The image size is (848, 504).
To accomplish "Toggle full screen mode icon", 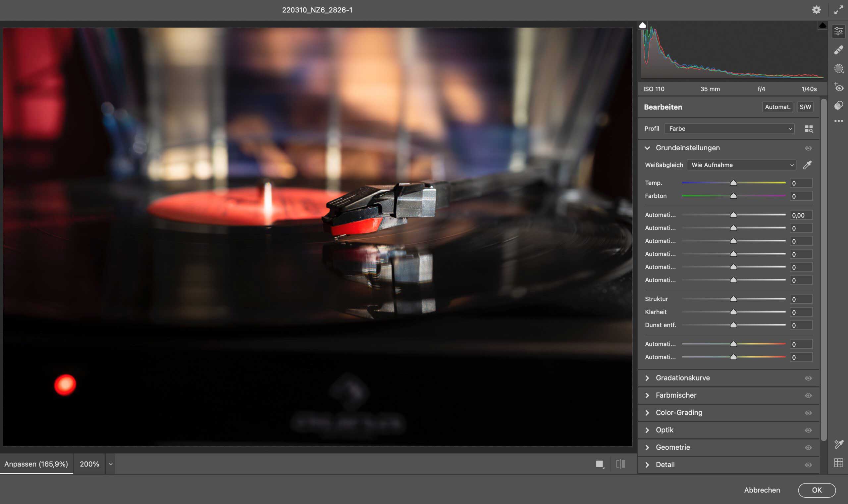I will (x=838, y=10).
